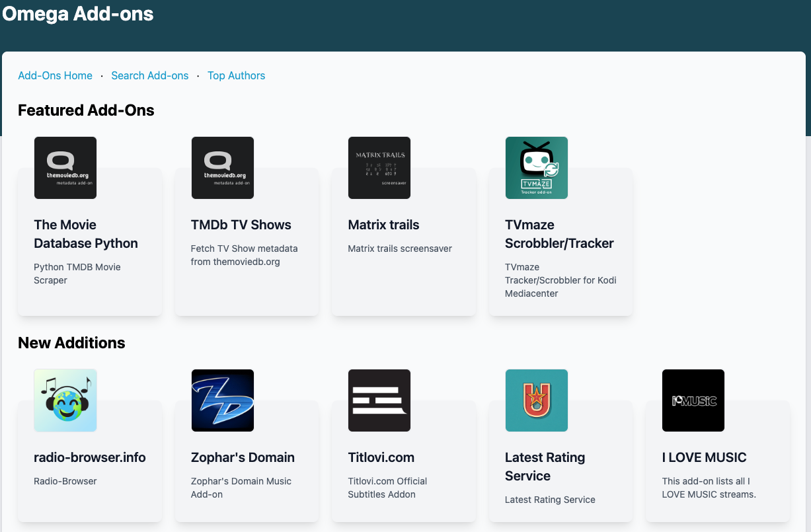
Task: View Top Authors page
Action: click(x=237, y=75)
